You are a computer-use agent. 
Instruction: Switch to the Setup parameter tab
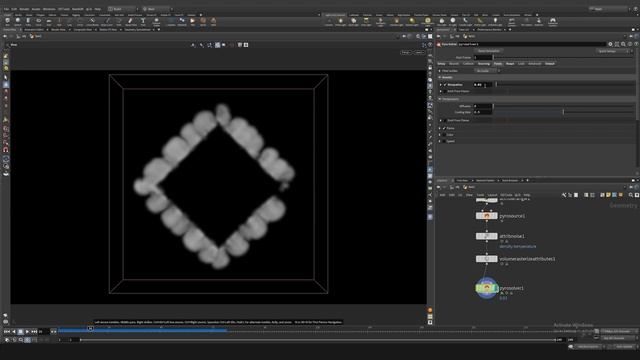pos(442,64)
